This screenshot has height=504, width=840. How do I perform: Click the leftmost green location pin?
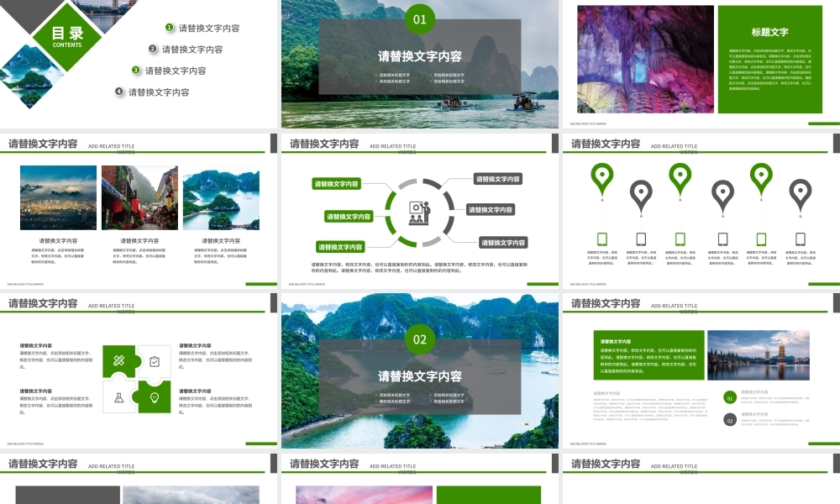(x=601, y=178)
